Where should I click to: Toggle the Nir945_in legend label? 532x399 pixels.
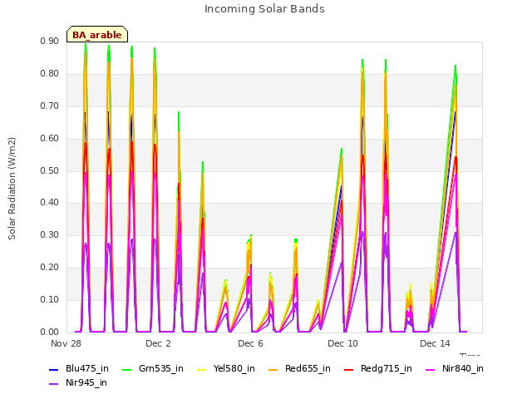click(x=86, y=382)
